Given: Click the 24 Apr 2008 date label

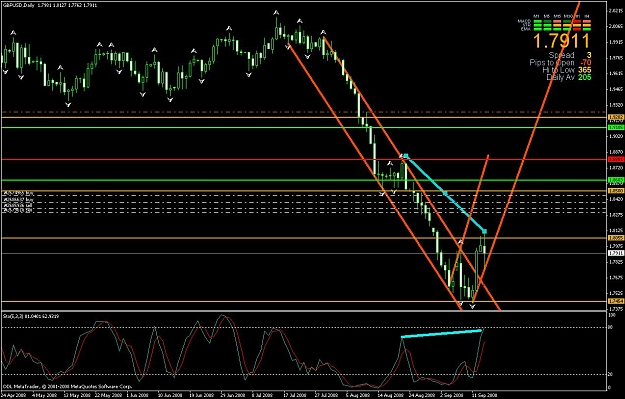Looking at the screenshot, I should 13,395.
